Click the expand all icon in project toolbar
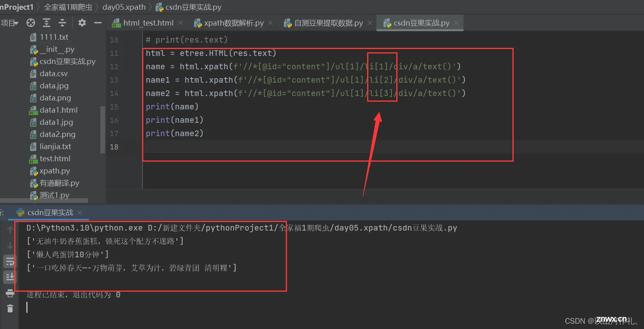The image size is (644, 329). pyautogui.click(x=47, y=23)
